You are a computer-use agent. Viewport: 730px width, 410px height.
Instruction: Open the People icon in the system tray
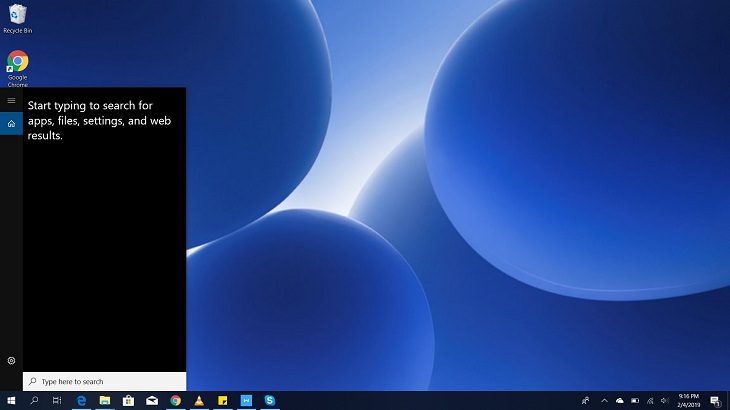pos(585,401)
